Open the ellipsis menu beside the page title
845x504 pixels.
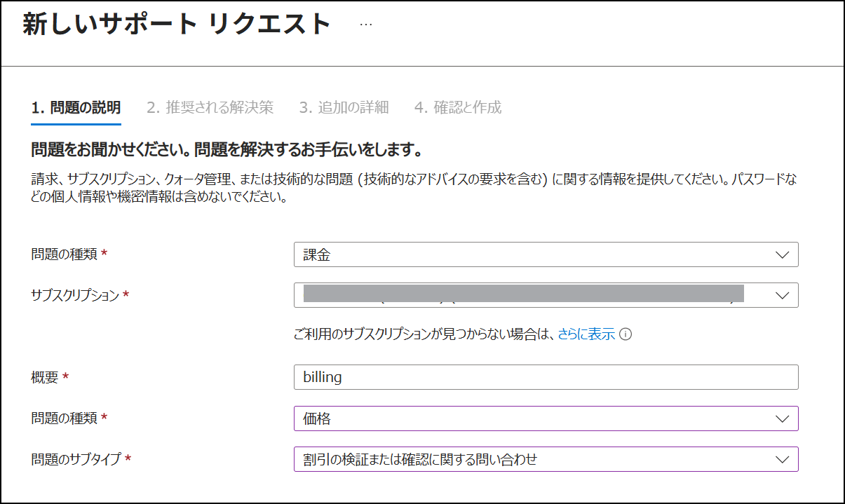366,24
